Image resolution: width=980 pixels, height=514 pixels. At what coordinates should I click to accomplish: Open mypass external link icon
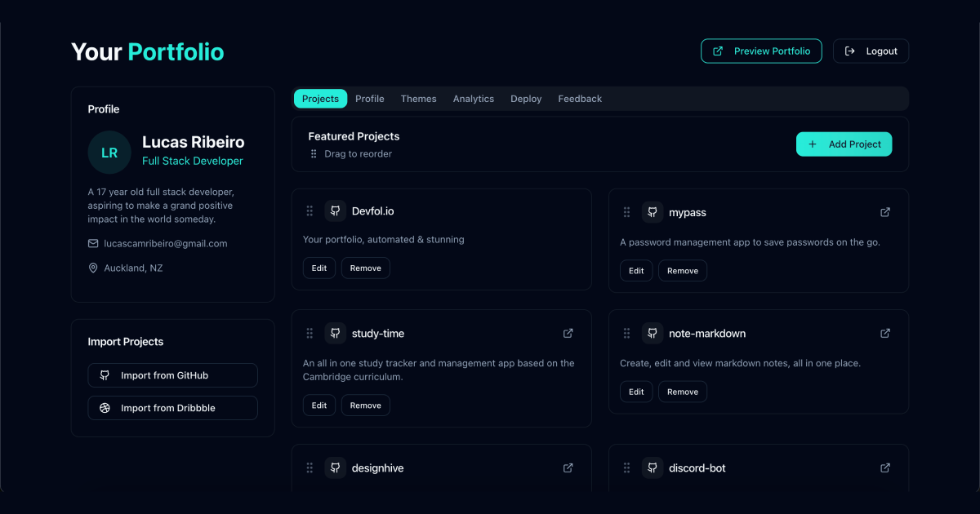[885, 211]
